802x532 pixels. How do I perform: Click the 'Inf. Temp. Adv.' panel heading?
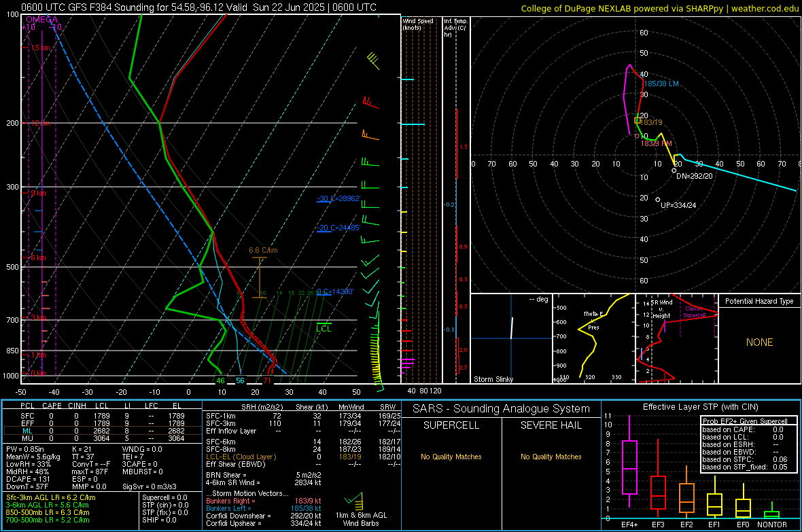point(455,28)
